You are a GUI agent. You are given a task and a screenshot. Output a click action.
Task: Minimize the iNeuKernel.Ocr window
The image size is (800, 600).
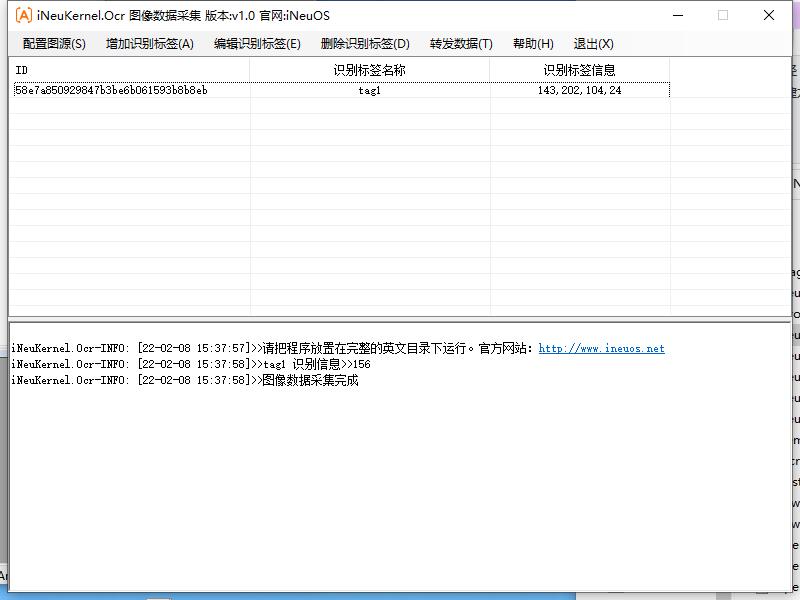tap(678, 15)
